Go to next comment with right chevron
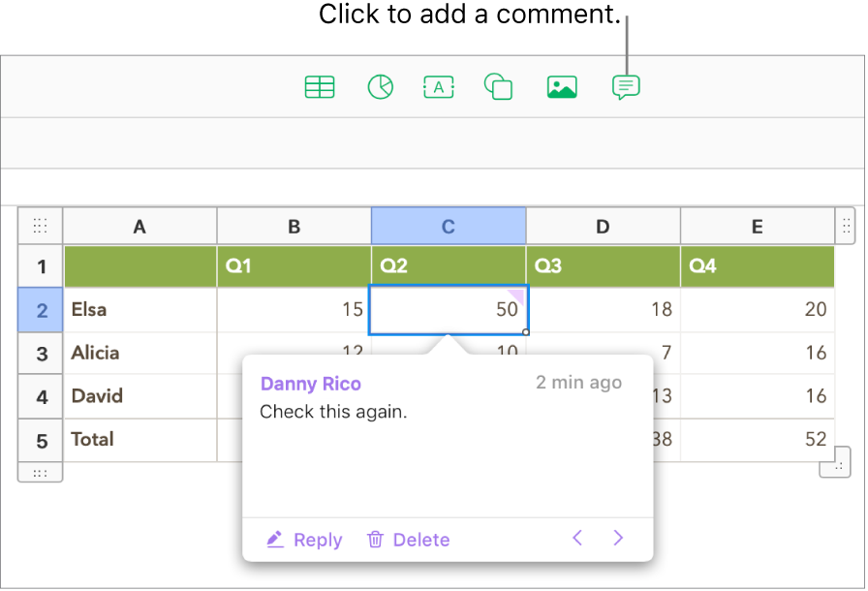This screenshot has height=591, width=868. tap(618, 538)
